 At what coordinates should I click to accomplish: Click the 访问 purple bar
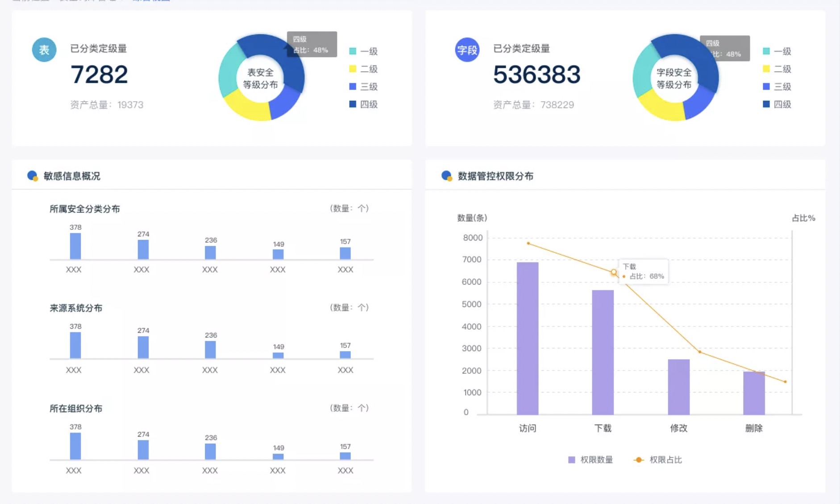click(528, 339)
